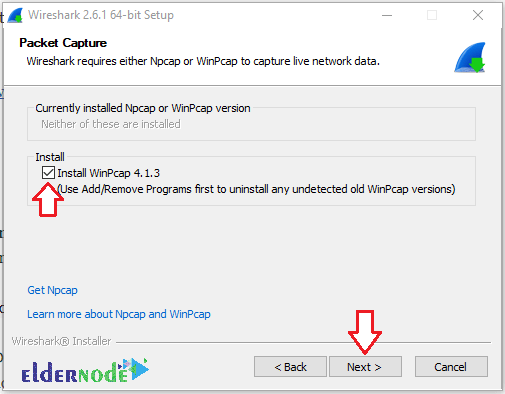Click the Eldernode play-arrow emblem

pos(136,369)
